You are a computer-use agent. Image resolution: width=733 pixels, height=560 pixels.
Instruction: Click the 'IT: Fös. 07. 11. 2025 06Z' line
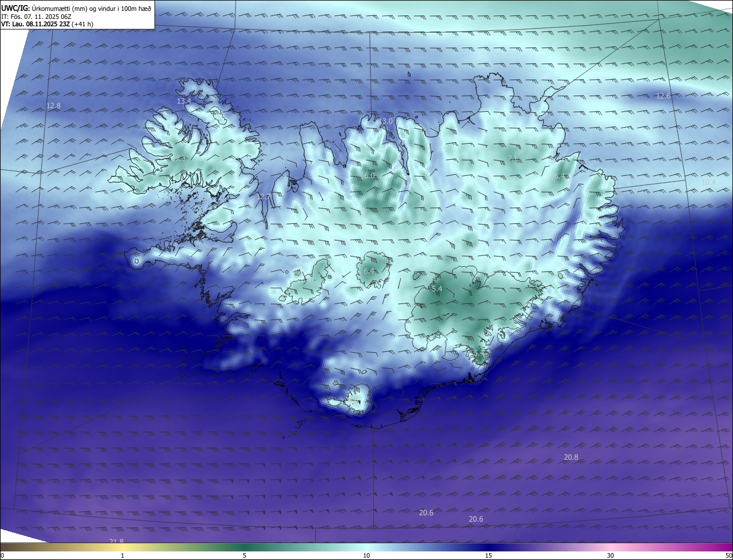pyautogui.click(x=36, y=16)
